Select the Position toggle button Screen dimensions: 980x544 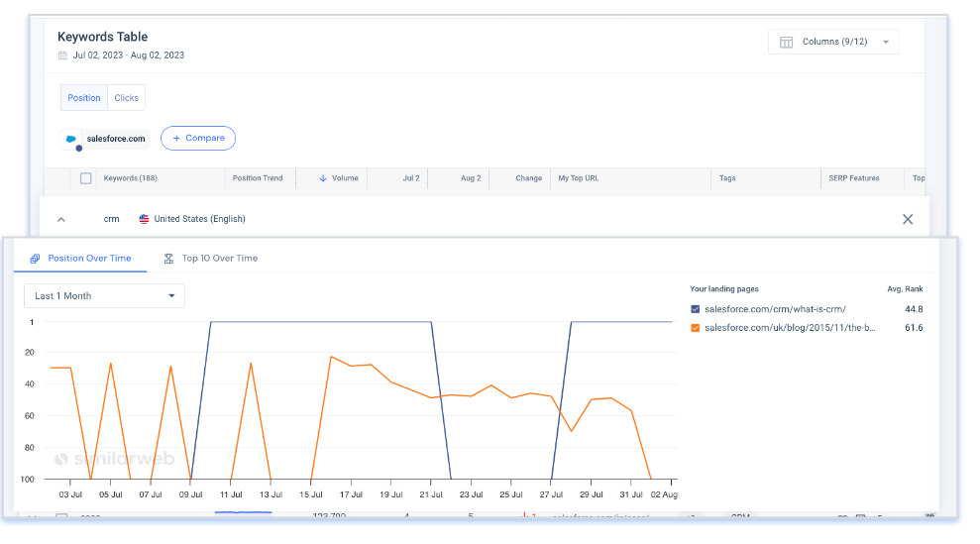pos(84,98)
